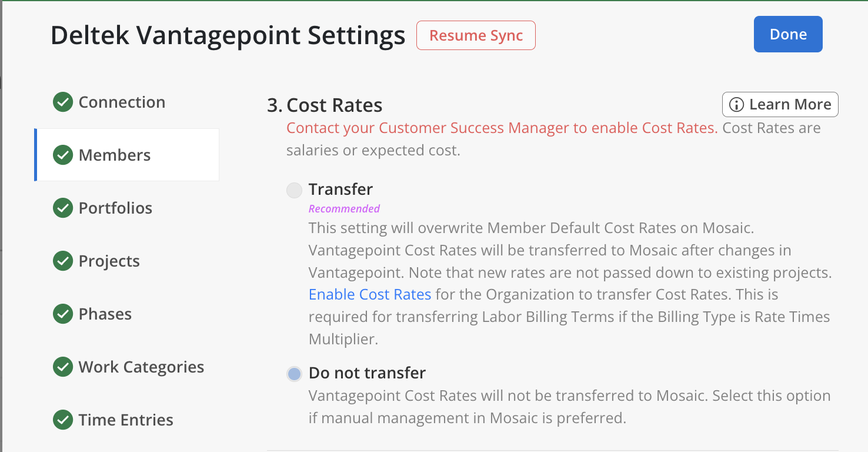Screen dimensions: 868x452
Task: Switch to the Portfolios settings tab
Action: coord(115,208)
